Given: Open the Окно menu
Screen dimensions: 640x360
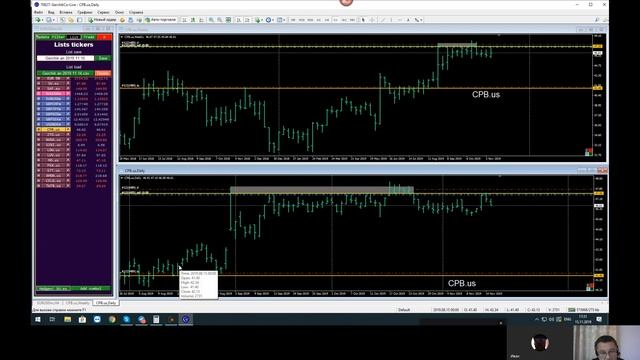Looking at the screenshot, I should pyautogui.click(x=119, y=12).
